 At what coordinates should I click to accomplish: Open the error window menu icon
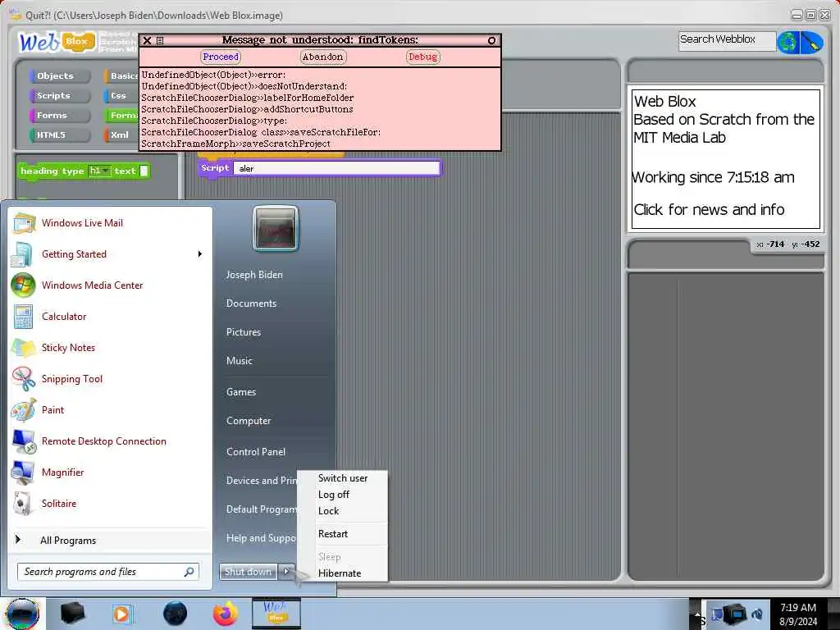tap(160, 40)
